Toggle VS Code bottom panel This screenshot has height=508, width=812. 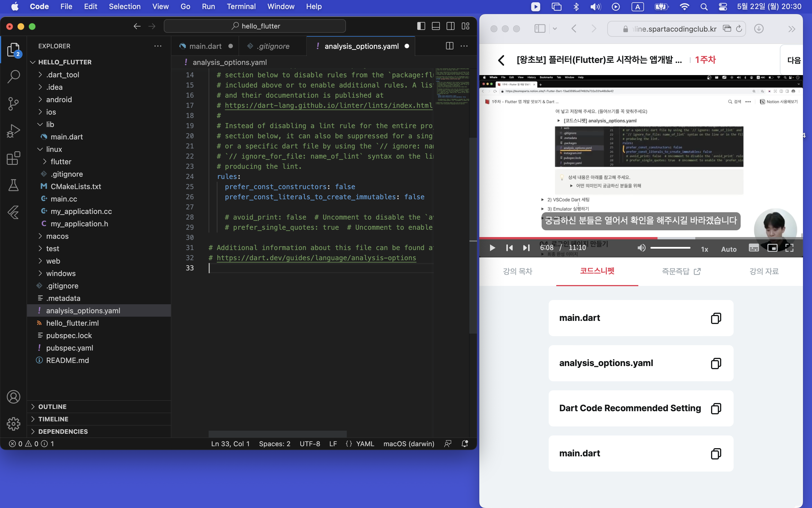coord(436,26)
